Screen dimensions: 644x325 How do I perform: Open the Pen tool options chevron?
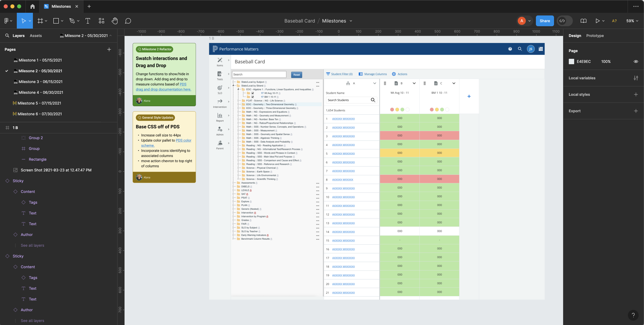pos(78,21)
